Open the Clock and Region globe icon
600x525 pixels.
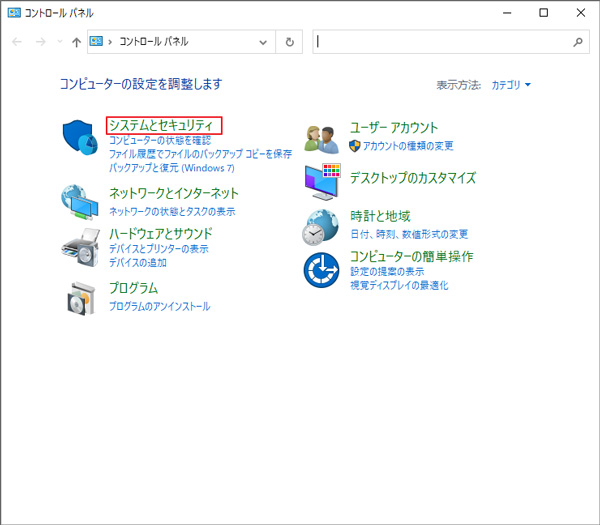(x=321, y=227)
